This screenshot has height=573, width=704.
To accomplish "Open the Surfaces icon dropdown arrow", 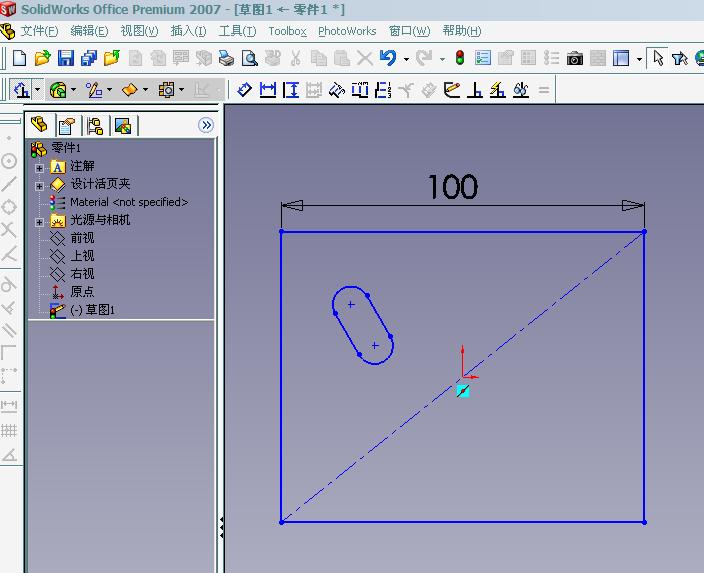I will [145, 90].
